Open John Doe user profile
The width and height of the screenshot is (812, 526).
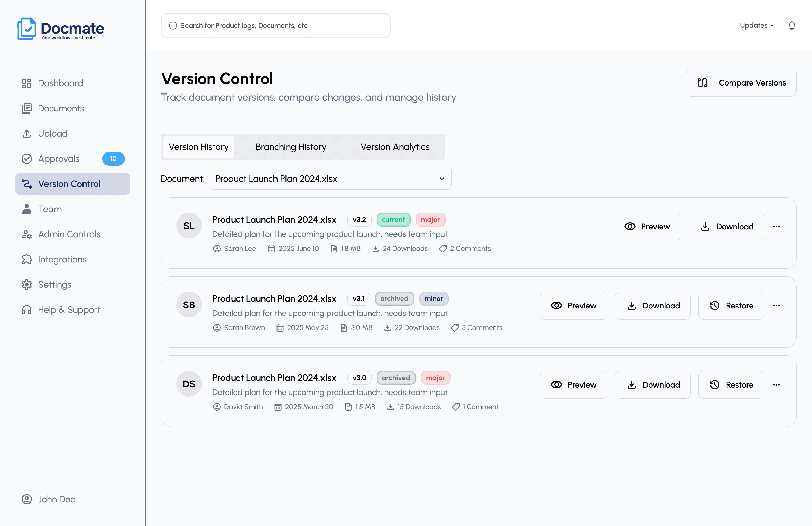[x=49, y=499]
